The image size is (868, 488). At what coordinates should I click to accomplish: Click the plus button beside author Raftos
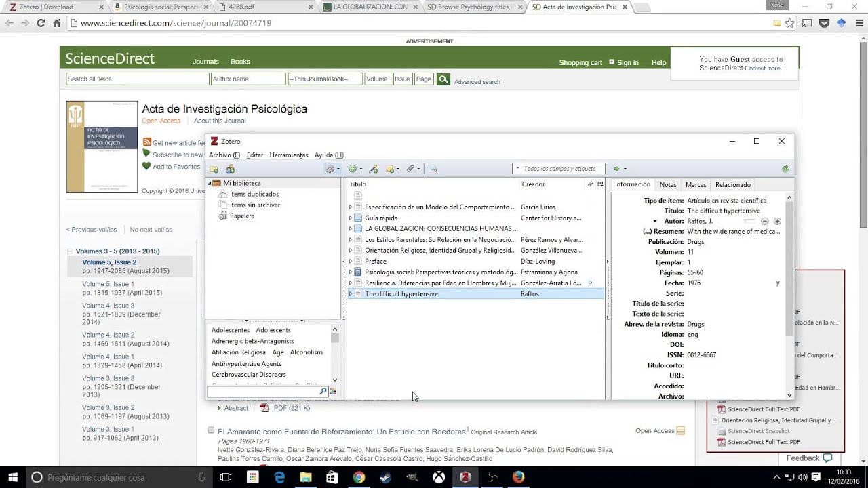pyautogui.click(x=777, y=221)
